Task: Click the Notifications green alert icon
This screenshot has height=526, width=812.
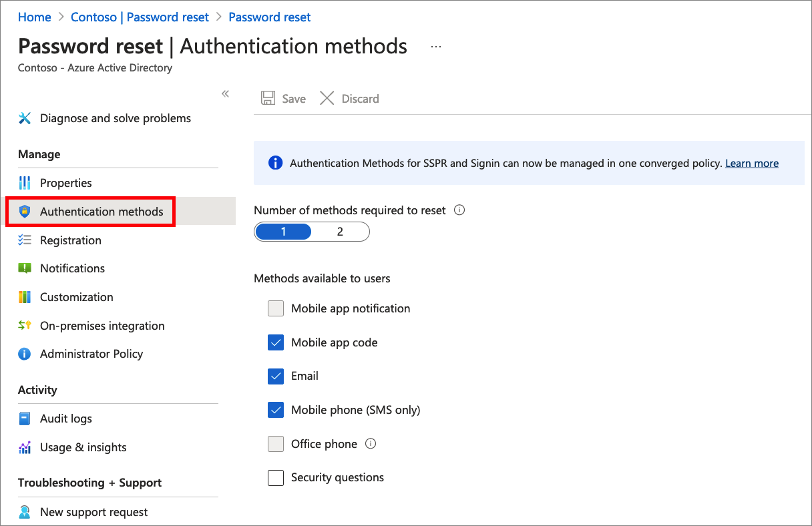Action: pos(25,268)
